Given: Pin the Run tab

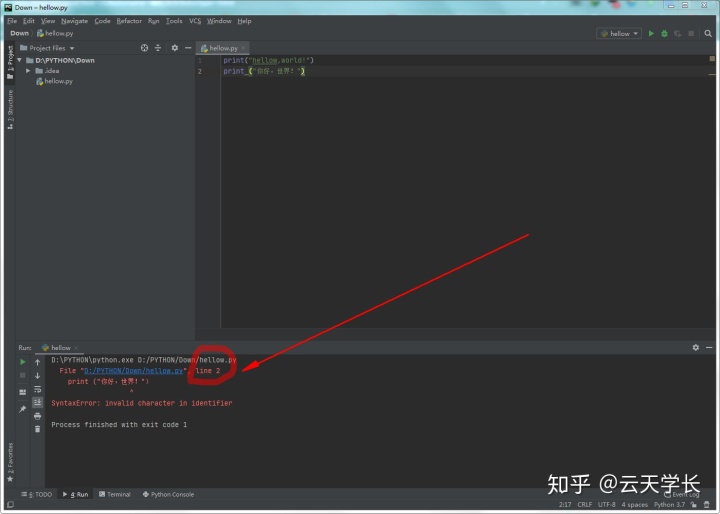Looking at the screenshot, I should [22, 409].
